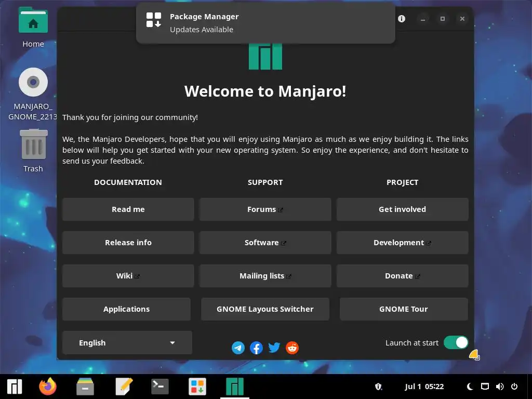
Task: Launch the text editor from taskbar
Action: coord(124,387)
